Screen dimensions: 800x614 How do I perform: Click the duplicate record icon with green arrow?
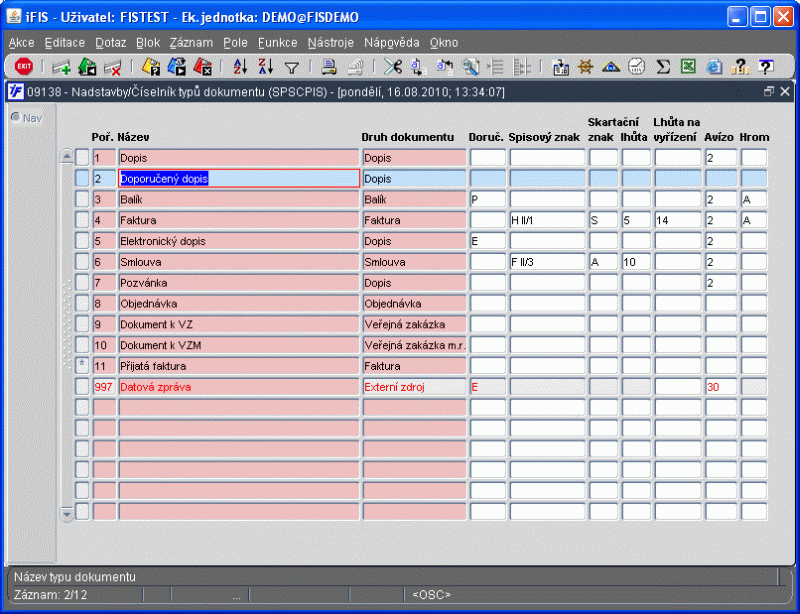(87, 67)
